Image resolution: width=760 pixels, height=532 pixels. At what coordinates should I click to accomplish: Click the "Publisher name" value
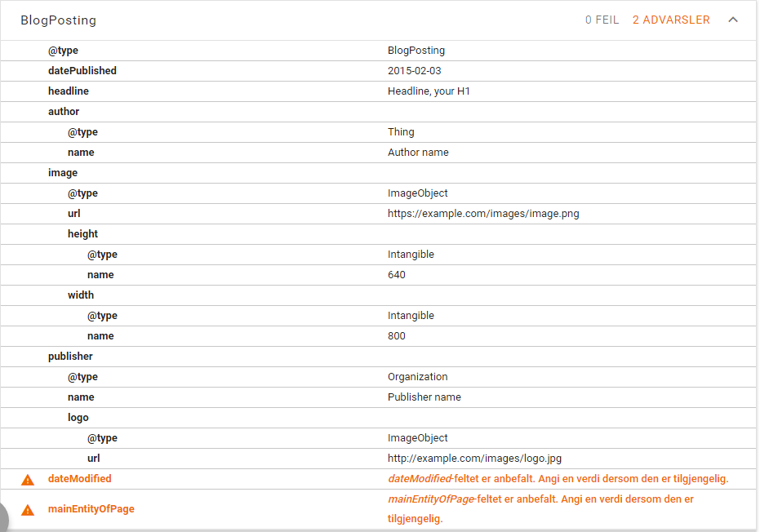(x=424, y=397)
